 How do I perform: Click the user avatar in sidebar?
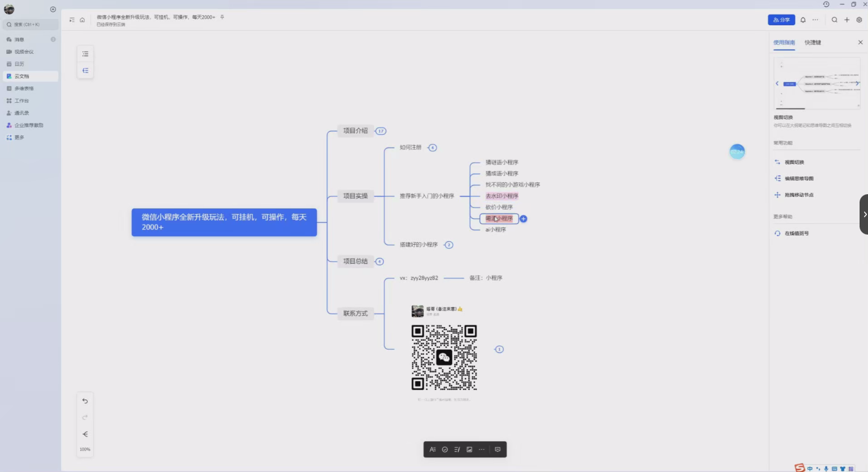(x=9, y=10)
